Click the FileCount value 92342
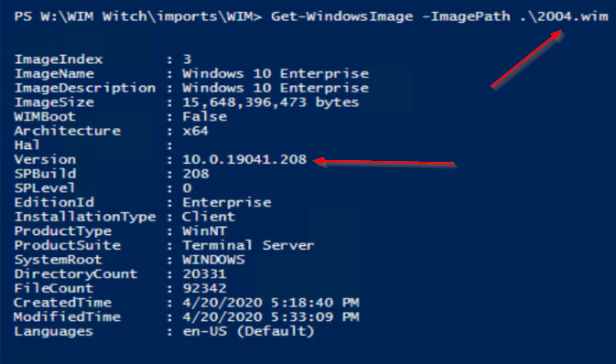The height and width of the screenshot is (364, 616). click(204, 288)
